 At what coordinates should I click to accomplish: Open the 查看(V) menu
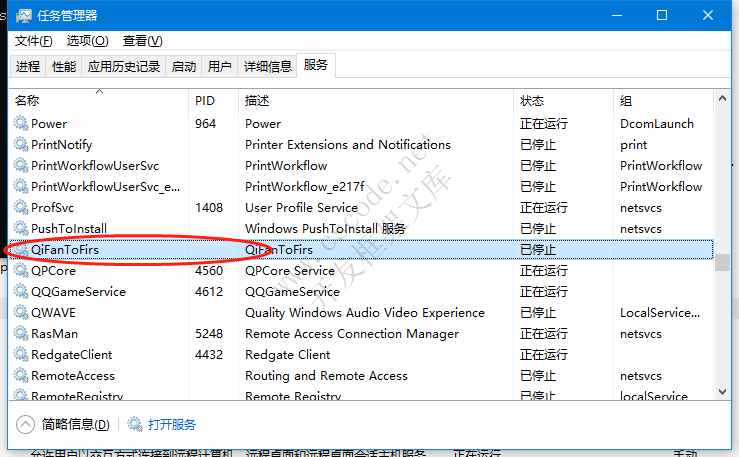142,41
